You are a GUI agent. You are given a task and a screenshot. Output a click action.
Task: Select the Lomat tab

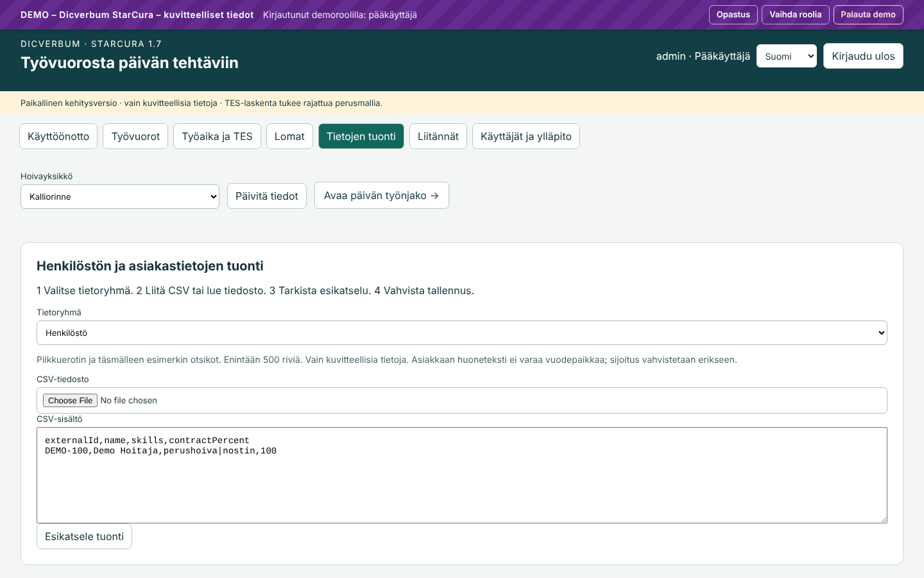(289, 136)
